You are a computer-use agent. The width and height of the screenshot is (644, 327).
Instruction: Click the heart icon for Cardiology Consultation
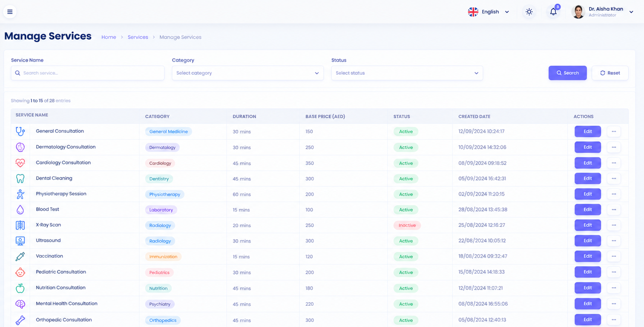pyautogui.click(x=20, y=163)
